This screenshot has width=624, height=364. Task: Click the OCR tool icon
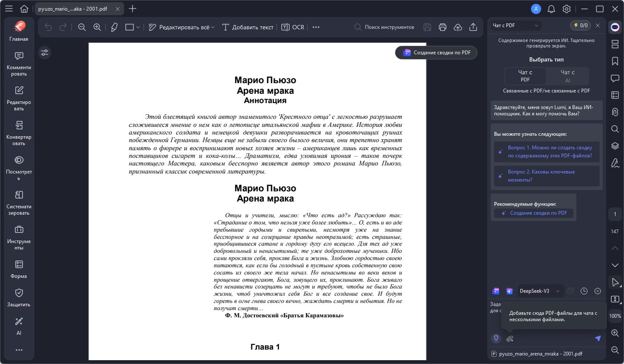293,27
